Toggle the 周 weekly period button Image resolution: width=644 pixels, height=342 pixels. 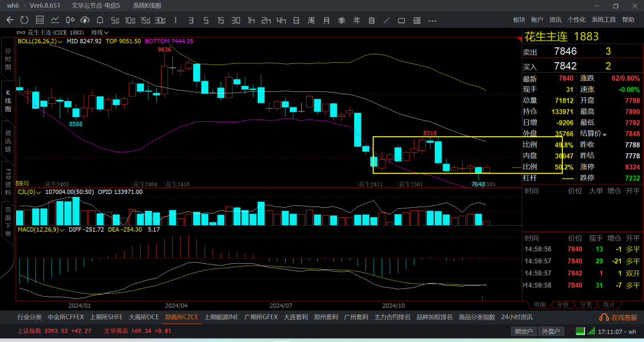(311, 20)
